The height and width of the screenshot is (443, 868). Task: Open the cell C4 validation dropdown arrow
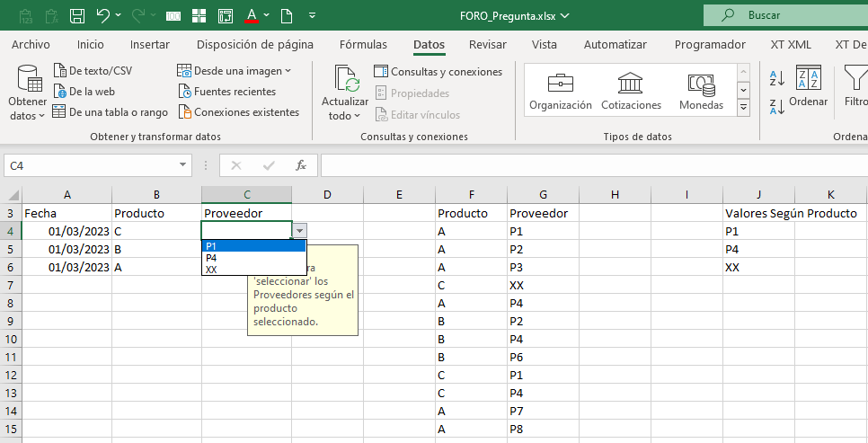299,231
